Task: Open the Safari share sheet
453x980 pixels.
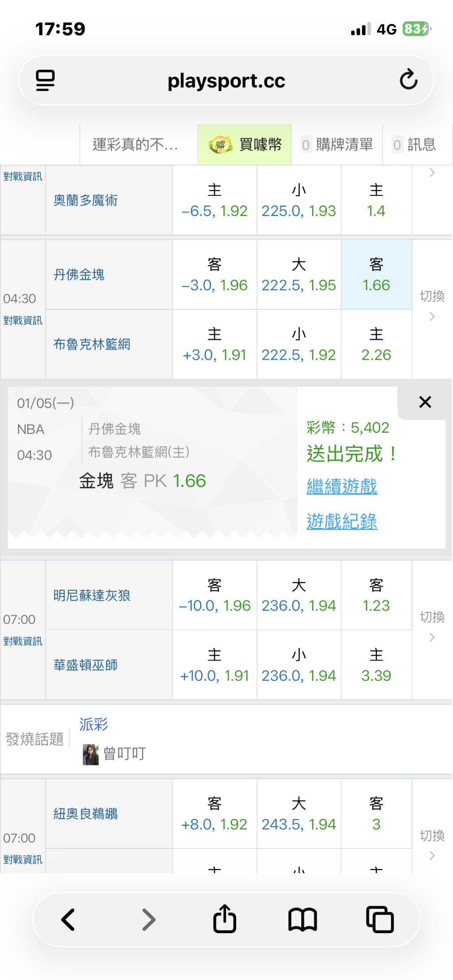Action: pyautogui.click(x=225, y=919)
